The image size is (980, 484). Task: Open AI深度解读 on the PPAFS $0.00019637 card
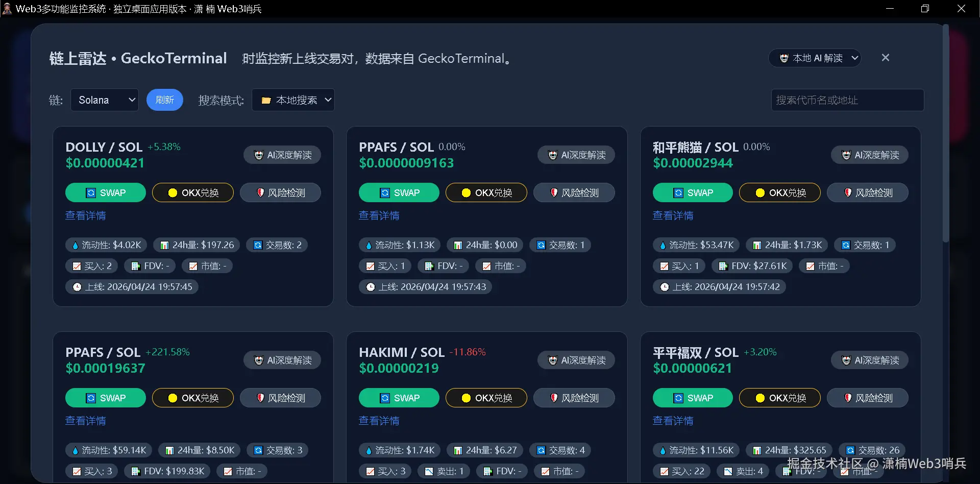[282, 360]
